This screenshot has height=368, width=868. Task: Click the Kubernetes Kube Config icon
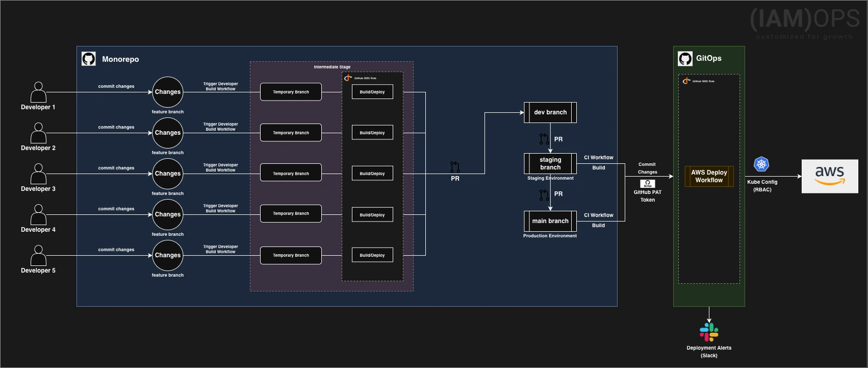pos(761,164)
